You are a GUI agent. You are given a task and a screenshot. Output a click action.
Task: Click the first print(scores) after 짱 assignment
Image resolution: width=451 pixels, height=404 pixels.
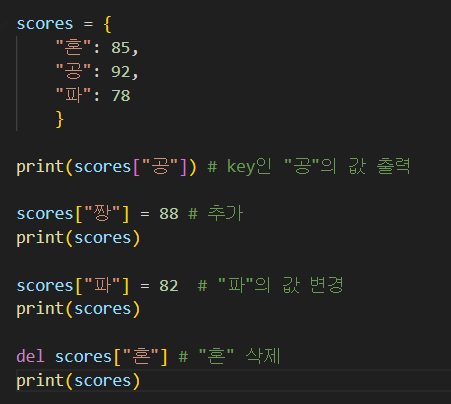(x=78, y=238)
